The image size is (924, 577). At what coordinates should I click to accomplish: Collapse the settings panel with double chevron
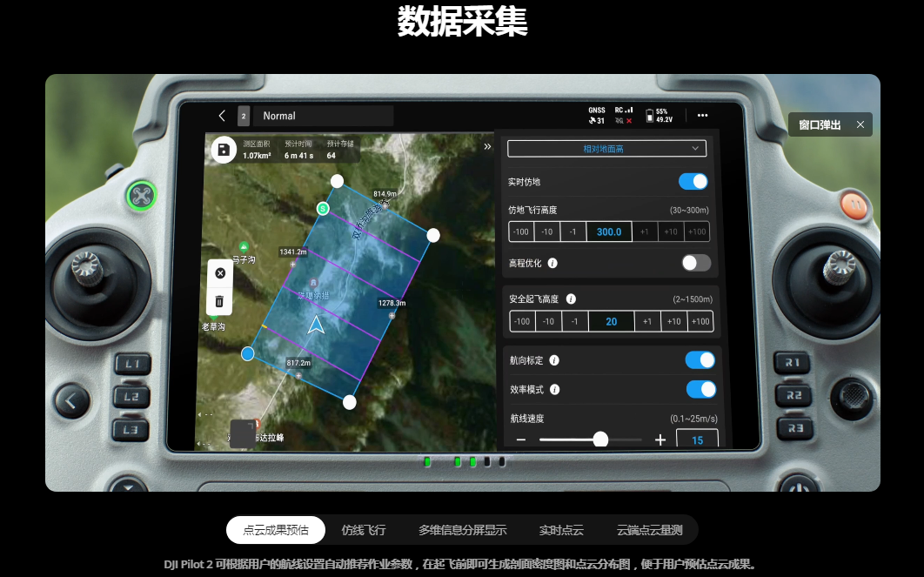point(487,147)
